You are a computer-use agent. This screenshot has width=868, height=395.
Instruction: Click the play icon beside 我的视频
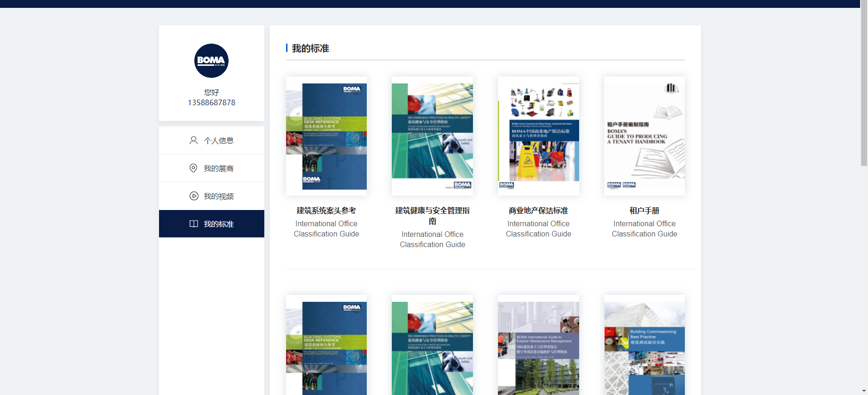click(x=194, y=196)
